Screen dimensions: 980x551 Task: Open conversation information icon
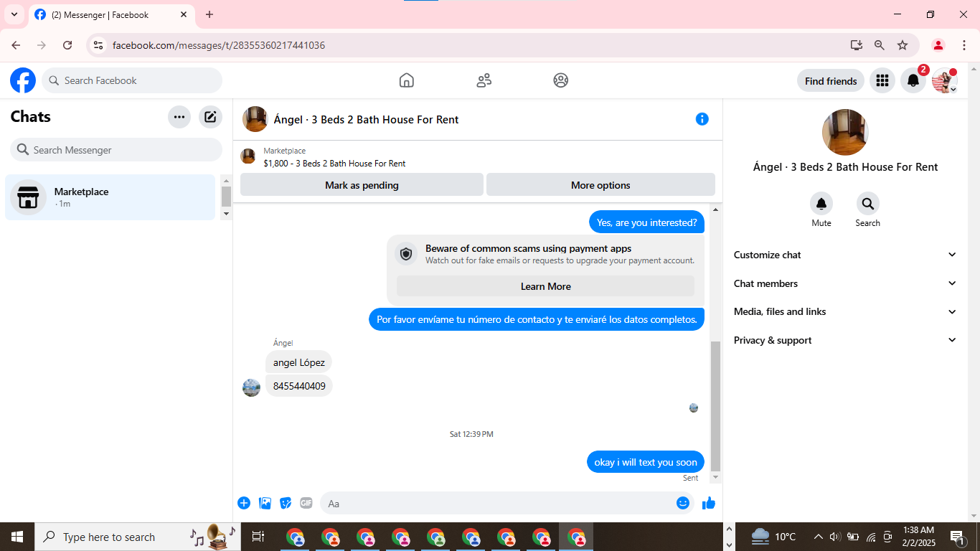[702, 119]
